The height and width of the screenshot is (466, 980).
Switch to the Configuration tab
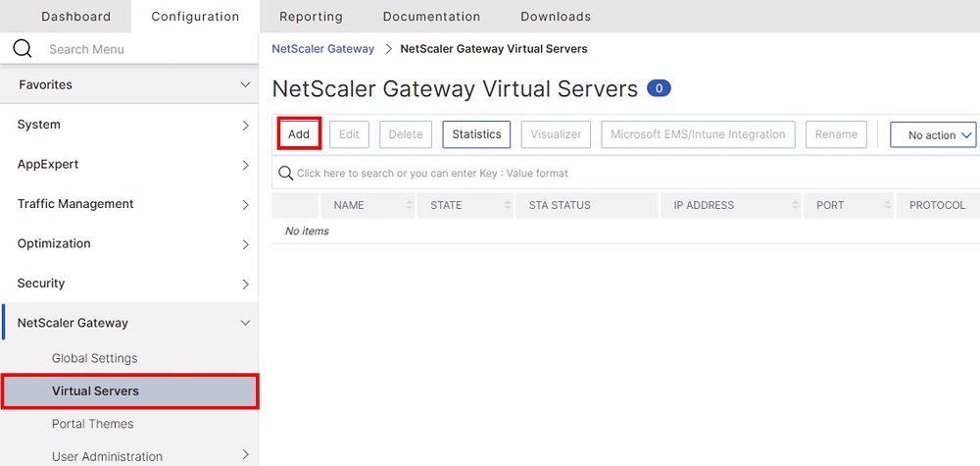click(x=195, y=17)
